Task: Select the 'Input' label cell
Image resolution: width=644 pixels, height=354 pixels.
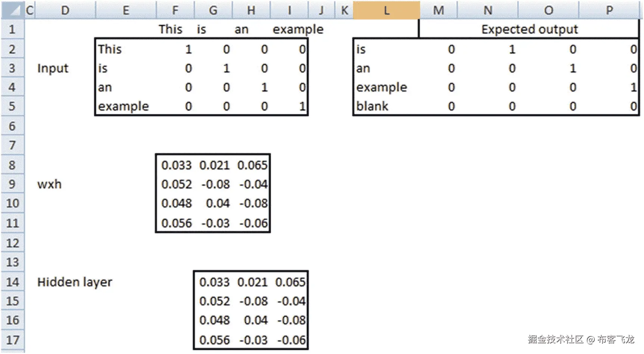Action: pyautogui.click(x=53, y=68)
